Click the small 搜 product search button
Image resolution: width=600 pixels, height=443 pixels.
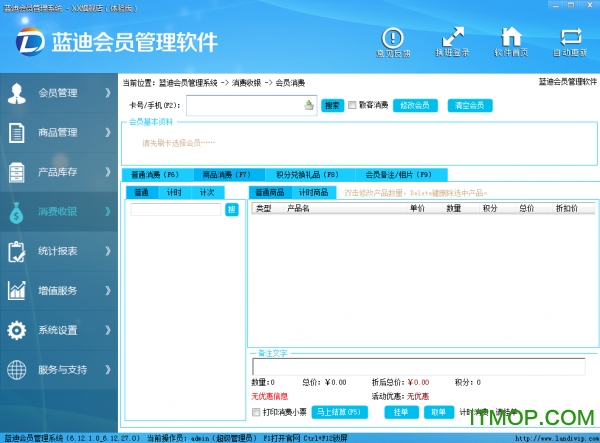pyautogui.click(x=232, y=209)
